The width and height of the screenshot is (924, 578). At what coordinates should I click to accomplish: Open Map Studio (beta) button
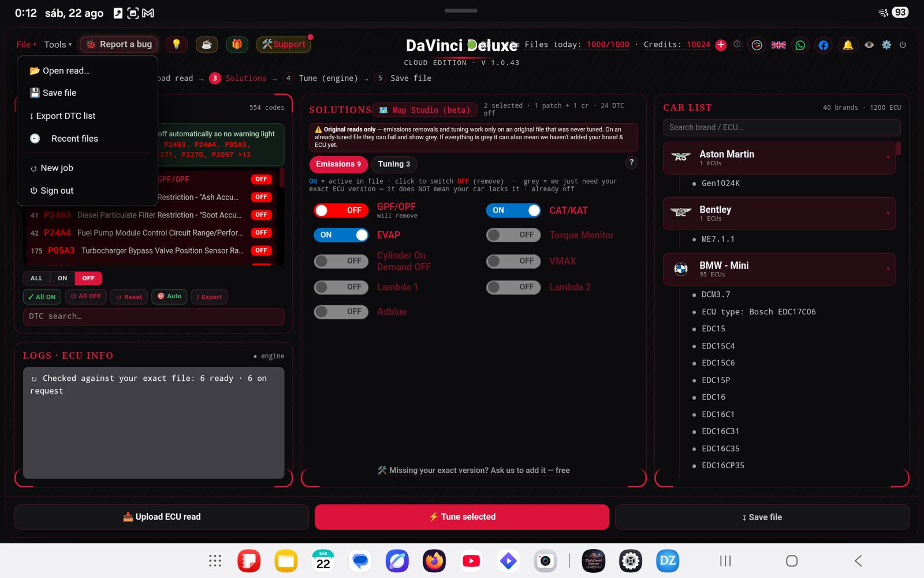point(424,110)
